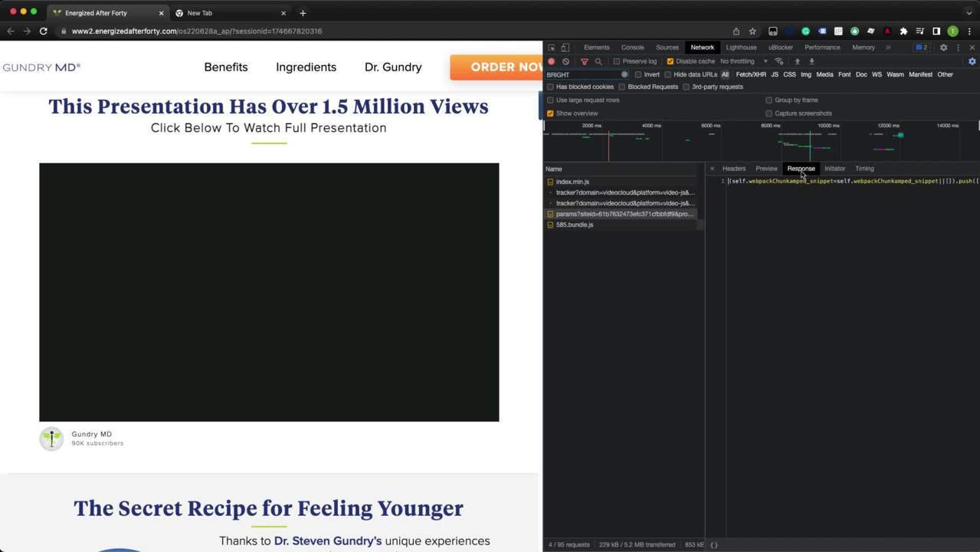This screenshot has width=980, height=552.
Task: Open the issues counter badge
Action: pos(922,48)
